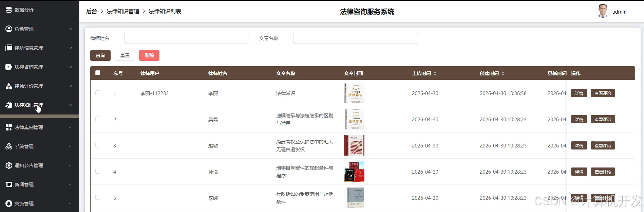Expand the 系统管理 chevron
Image resolution: width=644 pixels, height=212 pixels.
(70, 146)
